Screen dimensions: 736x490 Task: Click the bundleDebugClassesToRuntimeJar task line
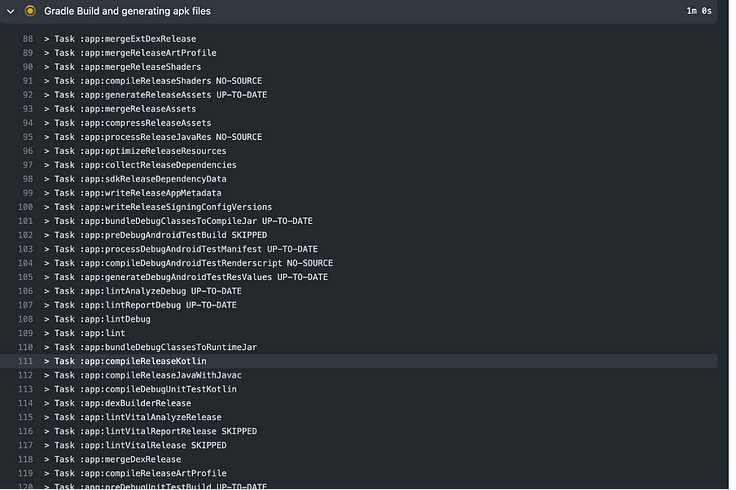[x=151, y=347]
